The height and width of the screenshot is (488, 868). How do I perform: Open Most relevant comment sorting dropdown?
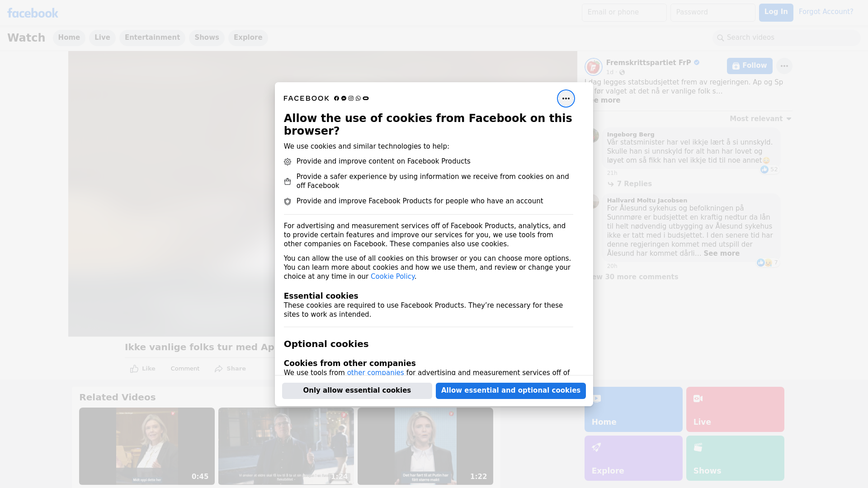tap(760, 119)
